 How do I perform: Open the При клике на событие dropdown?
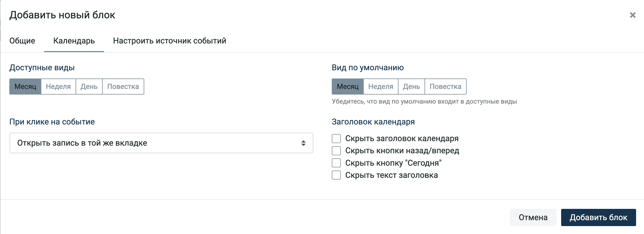click(161, 143)
